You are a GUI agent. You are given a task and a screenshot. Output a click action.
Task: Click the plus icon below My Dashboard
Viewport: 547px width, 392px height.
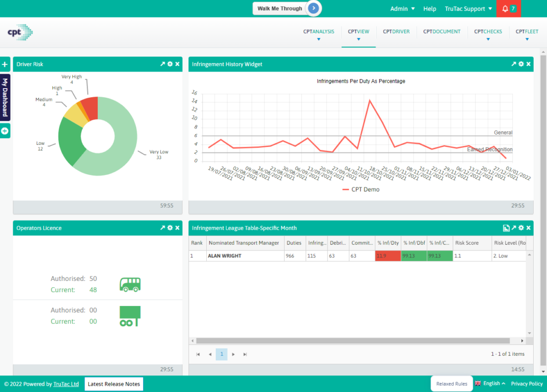coord(5,130)
